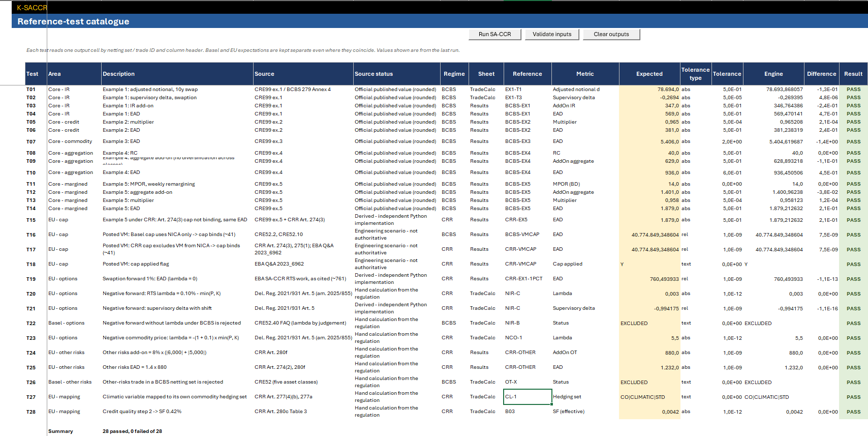Select the PASS result for test T28
This screenshot has width=868, height=436.
(853, 412)
